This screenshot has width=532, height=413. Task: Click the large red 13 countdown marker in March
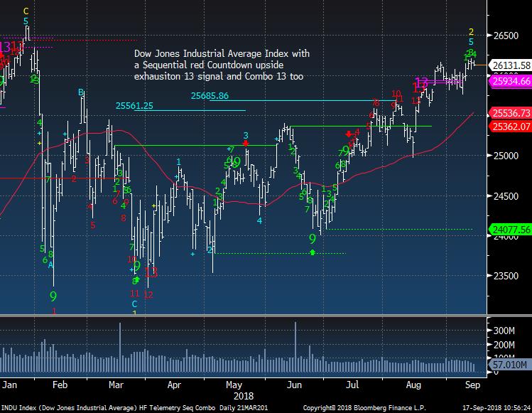point(151,272)
